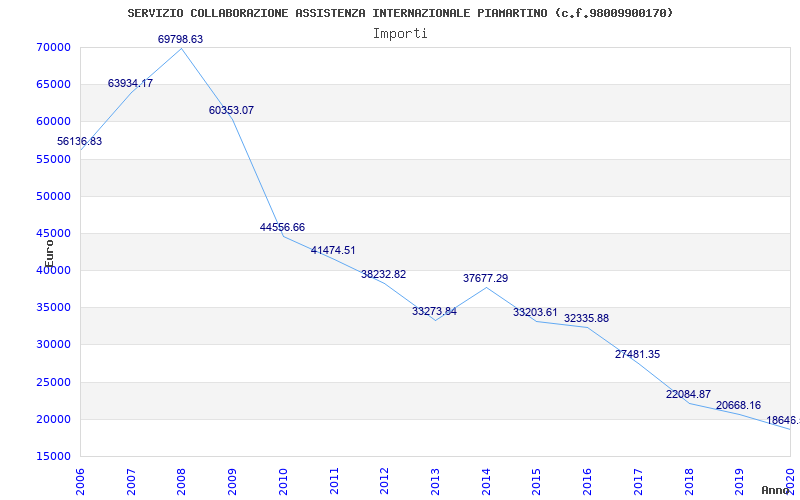Click y-axis tick 20000

[53, 419]
